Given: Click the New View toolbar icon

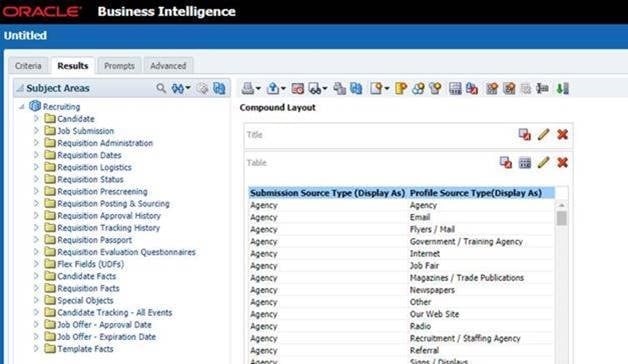Looking at the screenshot, I should point(376,88).
